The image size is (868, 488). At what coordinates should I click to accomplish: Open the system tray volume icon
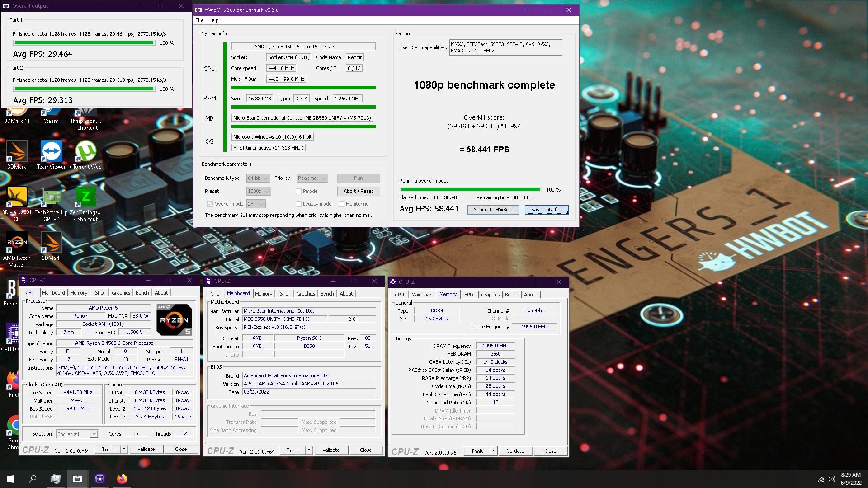(831, 479)
